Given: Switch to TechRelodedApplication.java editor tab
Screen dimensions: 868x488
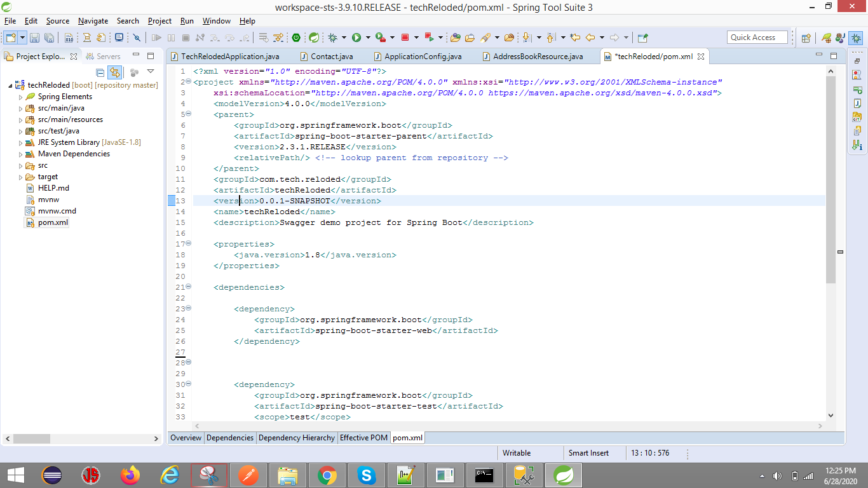Looking at the screenshot, I should point(225,57).
